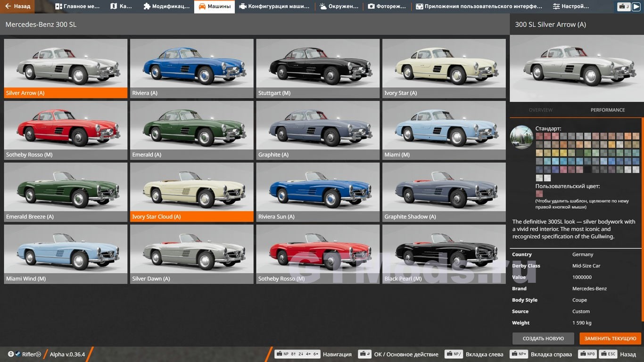644x362 pixels.
Task: Select the Miami (M) light blue coupe
Action: [444, 130]
